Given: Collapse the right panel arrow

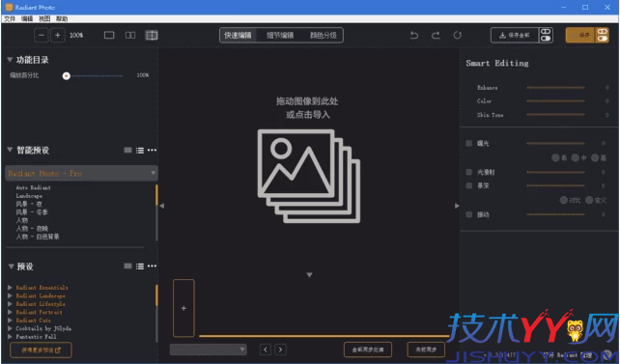Looking at the screenshot, I should 457,206.
